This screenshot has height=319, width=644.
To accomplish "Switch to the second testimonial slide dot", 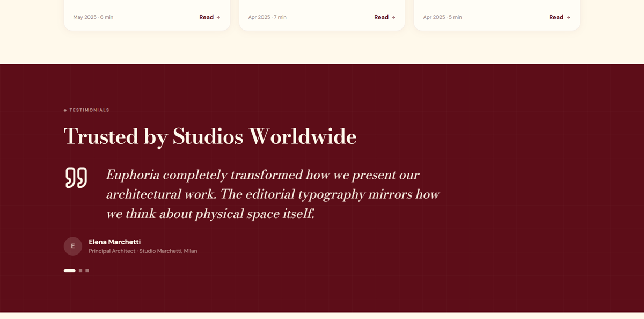I will 80,271.
